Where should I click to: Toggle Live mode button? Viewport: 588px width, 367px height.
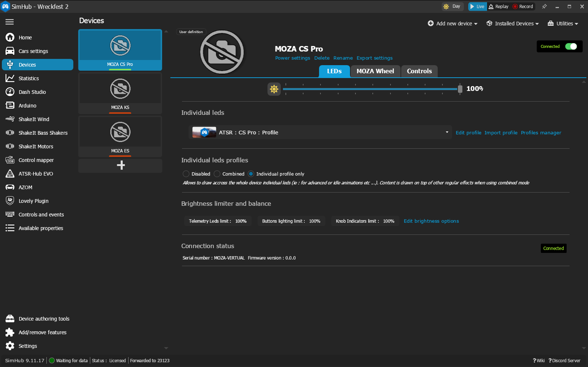[477, 7]
